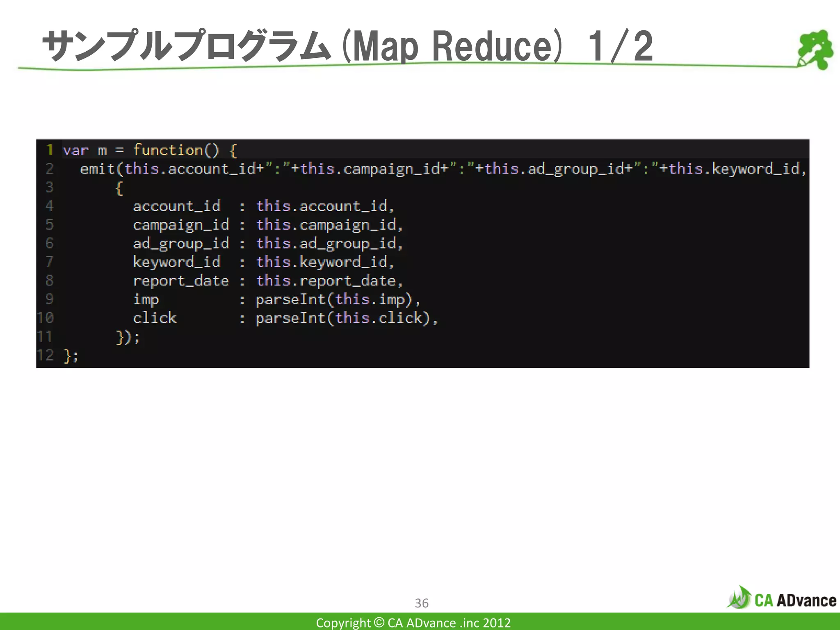Click the opening brace on line 3
Screen dimensions: 840x630
(x=119, y=188)
